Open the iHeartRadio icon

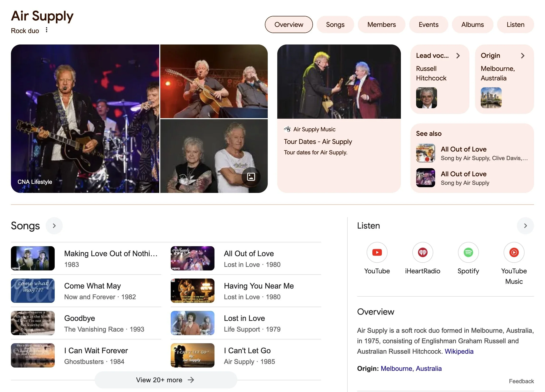pos(423,252)
